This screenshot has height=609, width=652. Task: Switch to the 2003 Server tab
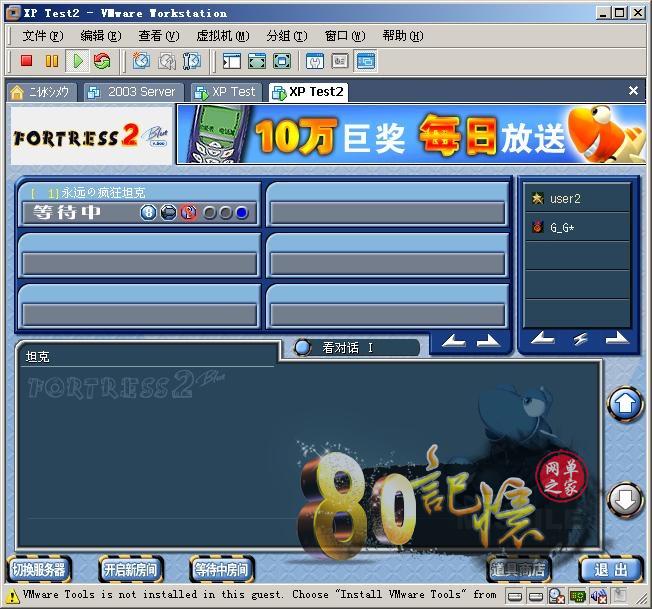point(131,91)
